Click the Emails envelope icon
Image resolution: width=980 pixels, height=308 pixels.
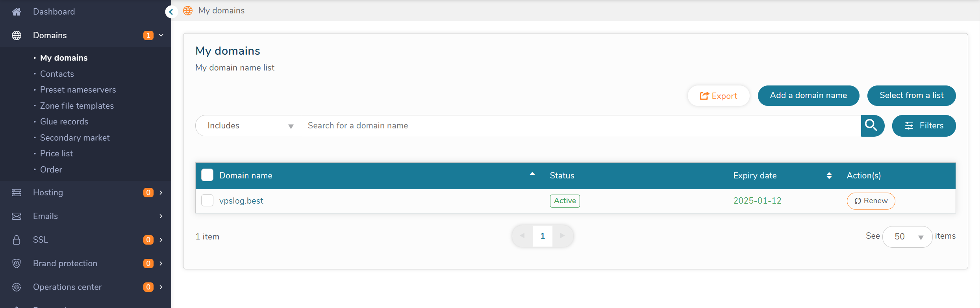(x=17, y=216)
